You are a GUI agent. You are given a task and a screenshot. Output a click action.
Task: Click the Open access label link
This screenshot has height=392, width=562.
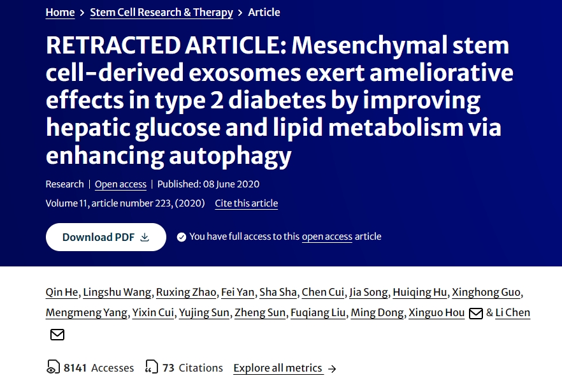point(120,184)
